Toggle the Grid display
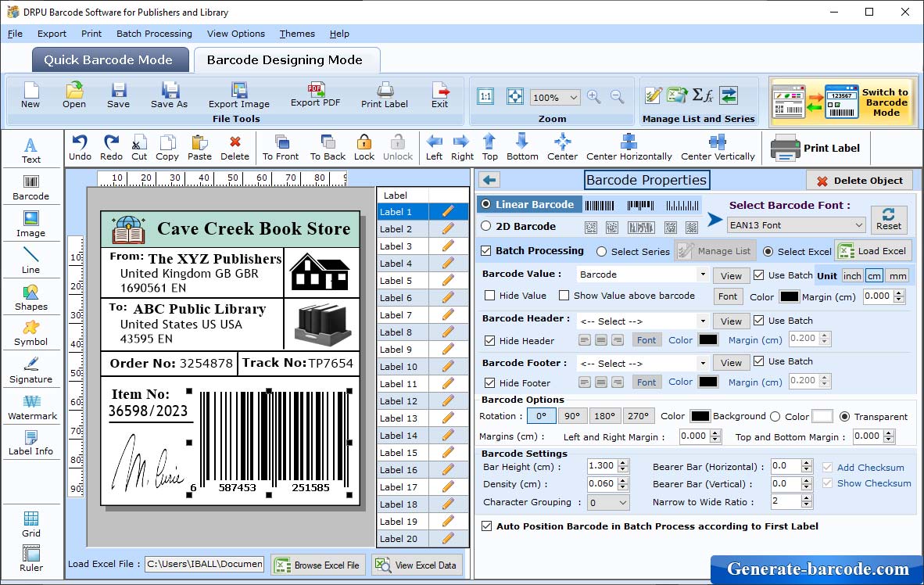The height and width of the screenshot is (585, 924). (30, 524)
